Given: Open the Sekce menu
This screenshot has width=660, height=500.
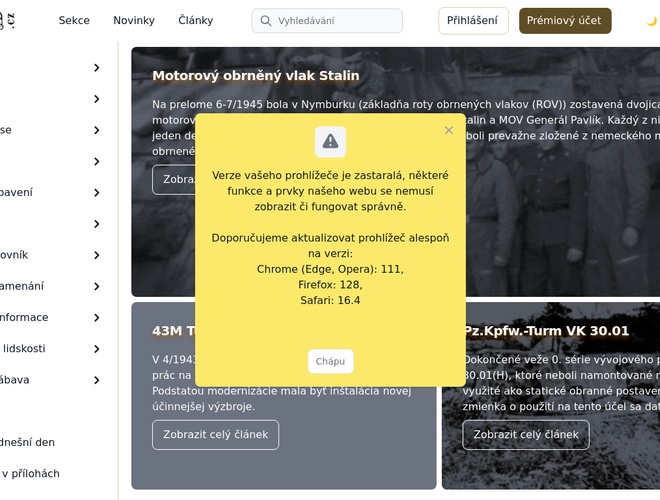Looking at the screenshot, I should pos(74,21).
